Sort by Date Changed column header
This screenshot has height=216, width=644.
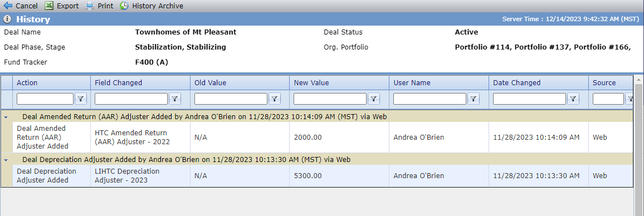tap(516, 82)
